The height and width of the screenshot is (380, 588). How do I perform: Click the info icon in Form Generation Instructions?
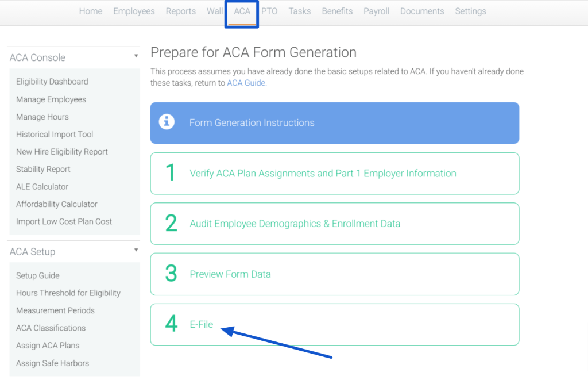tap(167, 122)
